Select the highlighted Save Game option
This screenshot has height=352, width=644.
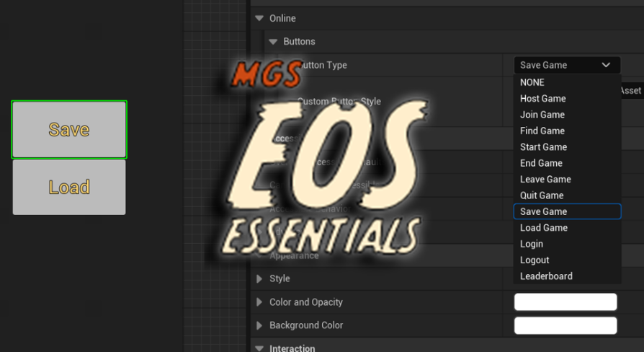pyautogui.click(x=567, y=211)
